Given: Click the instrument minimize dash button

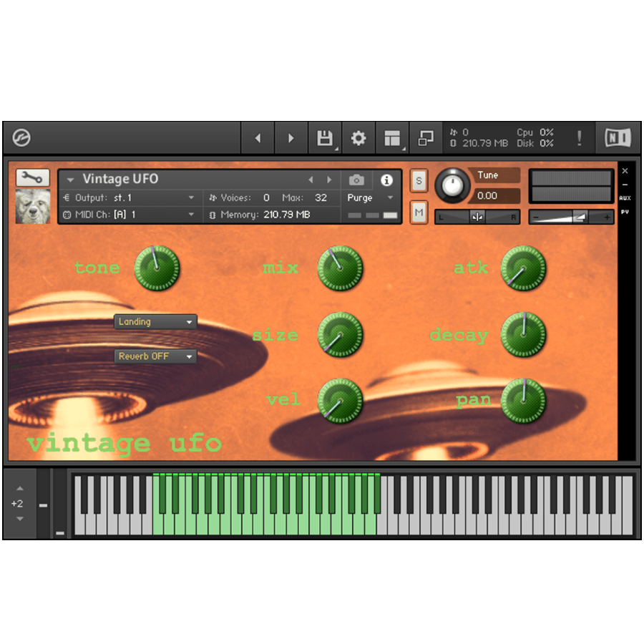Looking at the screenshot, I should point(625,185).
